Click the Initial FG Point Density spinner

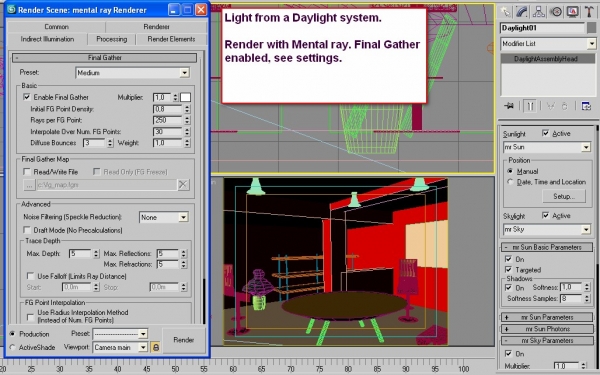pyautogui.click(x=187, y=109)
